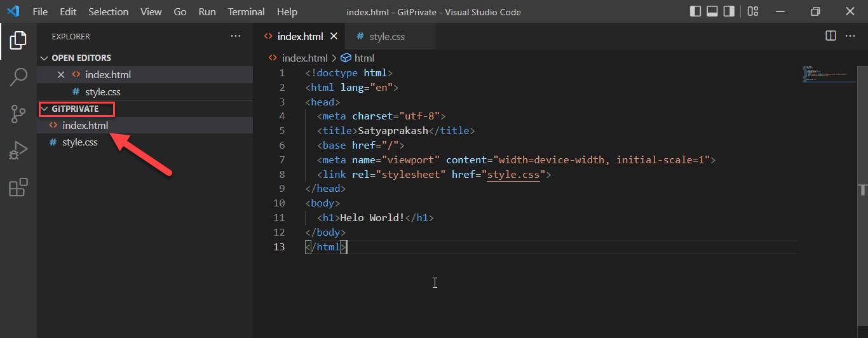
Task: Open the Extensions view icon
Action: click(18, 187)
